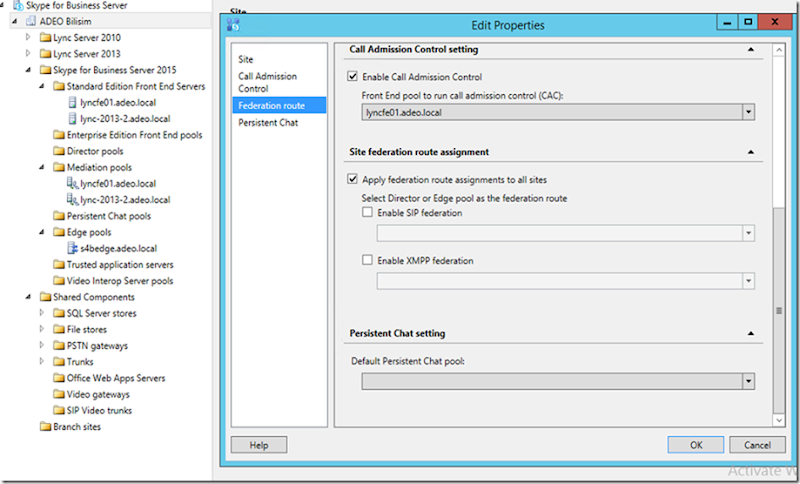The width and height of the screenshot is (800, 484).
Task: Click Trusted application servers folder icon
Action: (x=59, y=265)
